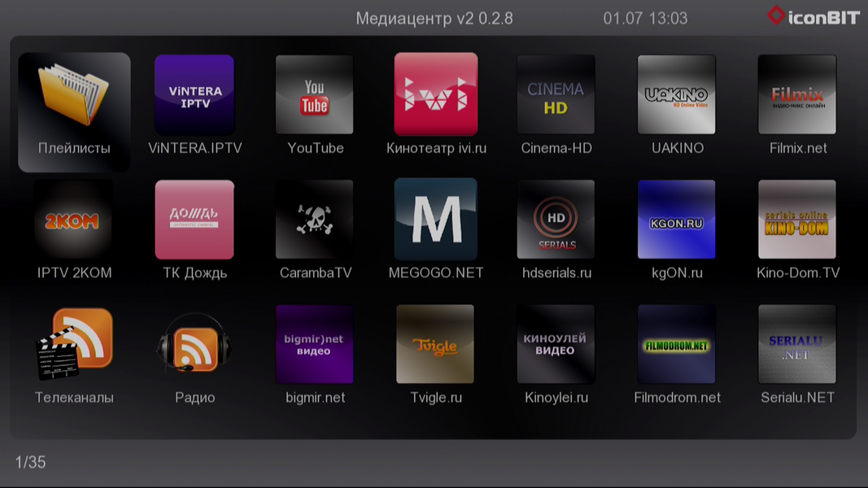Select the Filmodrom.net label

pyautogui.click(x=677, y=398)
